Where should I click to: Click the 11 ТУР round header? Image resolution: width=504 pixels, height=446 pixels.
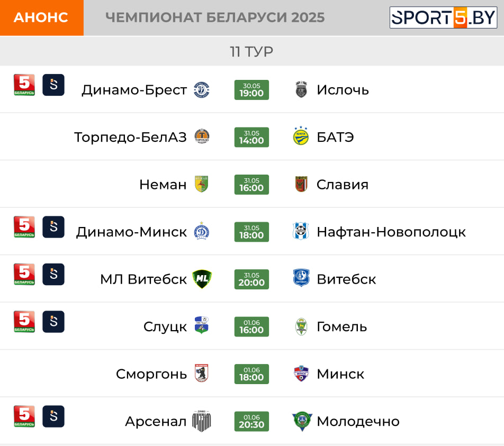(x=252, y=51)
